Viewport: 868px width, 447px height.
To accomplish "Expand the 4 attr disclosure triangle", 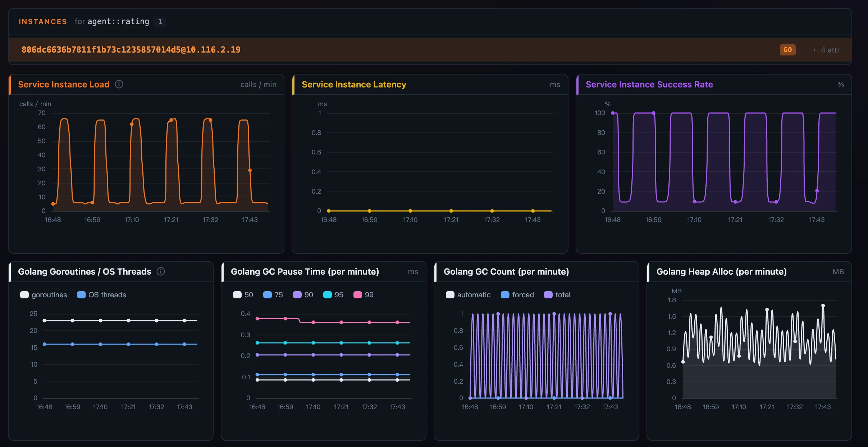I will coord(814,50).
